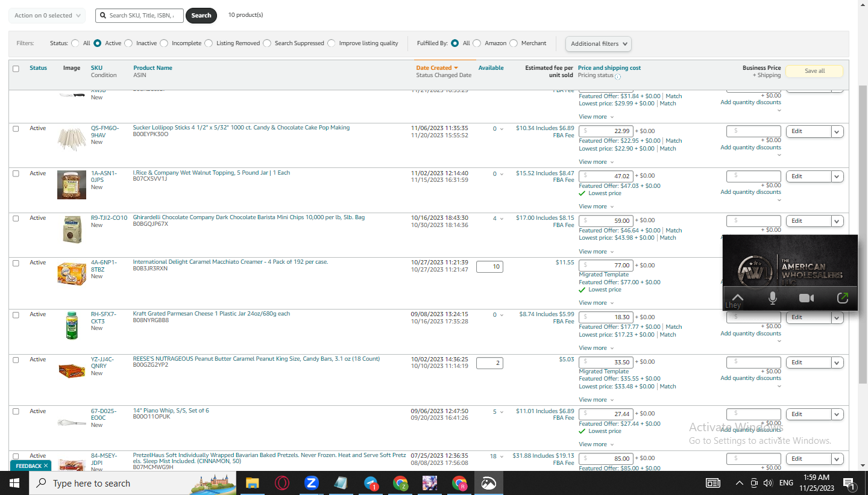Mute microphone in the Zoom mini window
Screen dimensions: 868x495
(x=772, y=298)
